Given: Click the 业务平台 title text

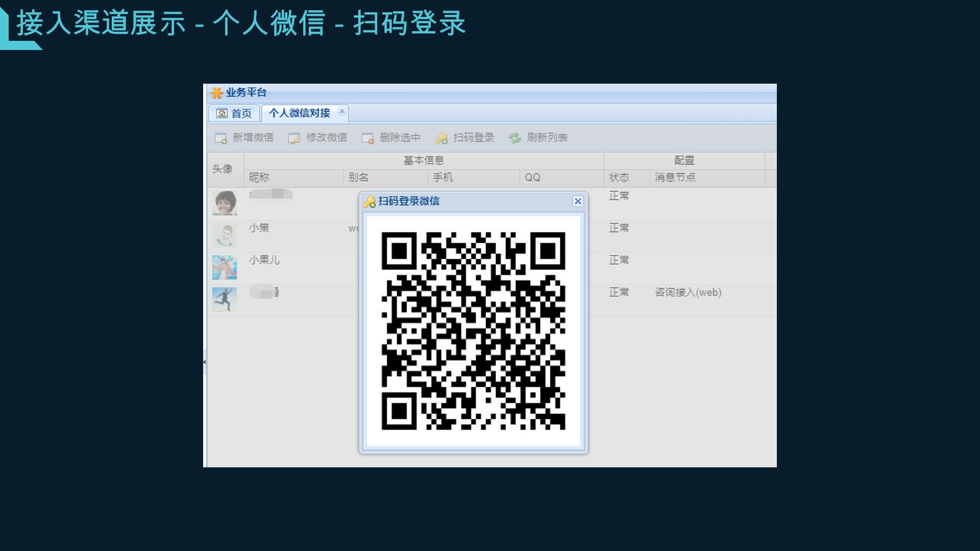Looking at the screenshot, I should [247, 92].
